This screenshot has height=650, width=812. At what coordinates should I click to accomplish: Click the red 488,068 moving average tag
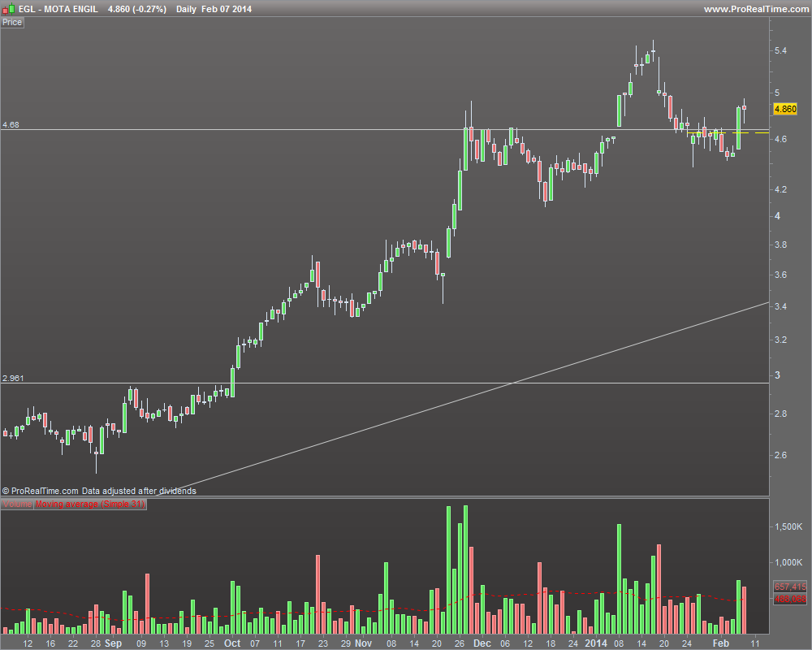pos(790,599)
